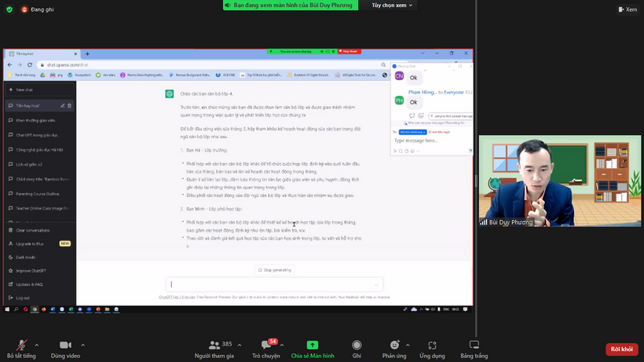Click the Windows Start icon in shared taskbar

click(7, 309)
